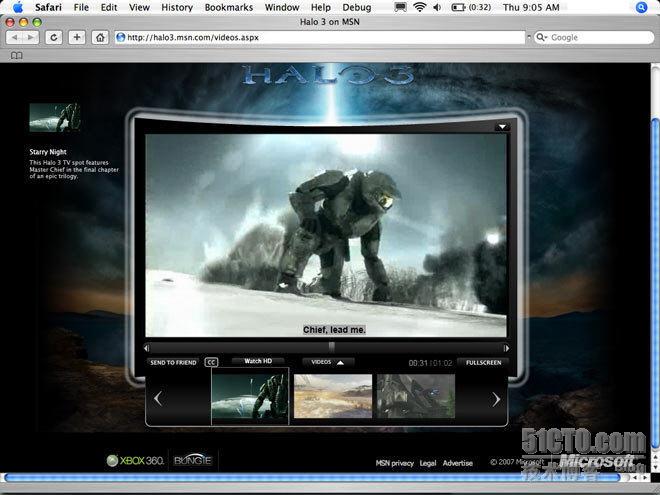The image size is (660, 495).
Task: Click the Starry Night title text
Action: pyautogui.click(x=48, y=152)
